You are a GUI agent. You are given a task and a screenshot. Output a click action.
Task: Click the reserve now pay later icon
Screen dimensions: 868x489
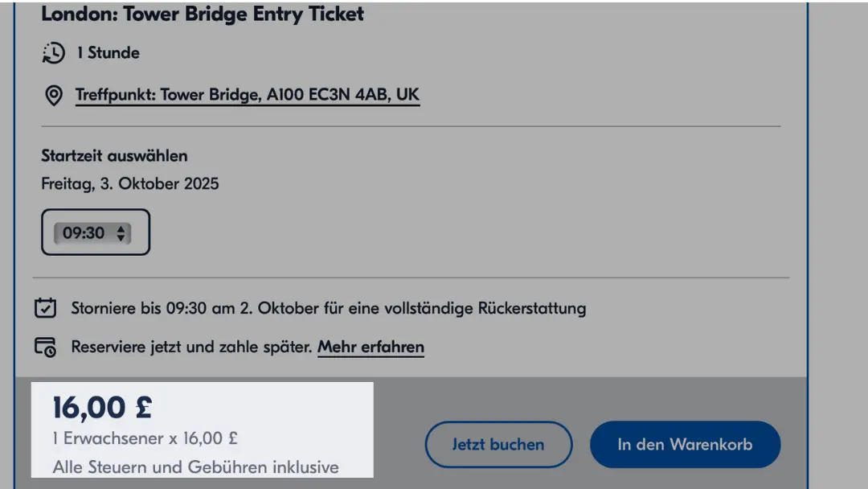pyautogui.click(x=46, y=347)
